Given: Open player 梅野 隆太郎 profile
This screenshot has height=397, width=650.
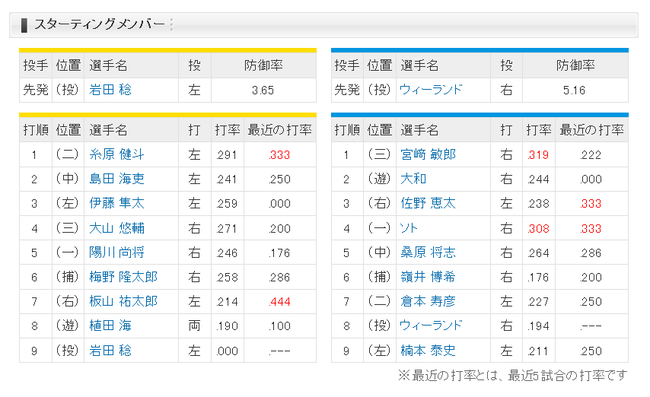Looking at the screenshot, I should (123, 277).
